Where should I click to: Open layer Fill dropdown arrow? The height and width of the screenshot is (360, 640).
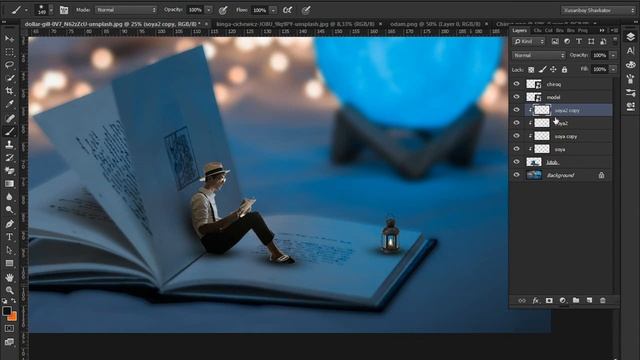[613, 69]
